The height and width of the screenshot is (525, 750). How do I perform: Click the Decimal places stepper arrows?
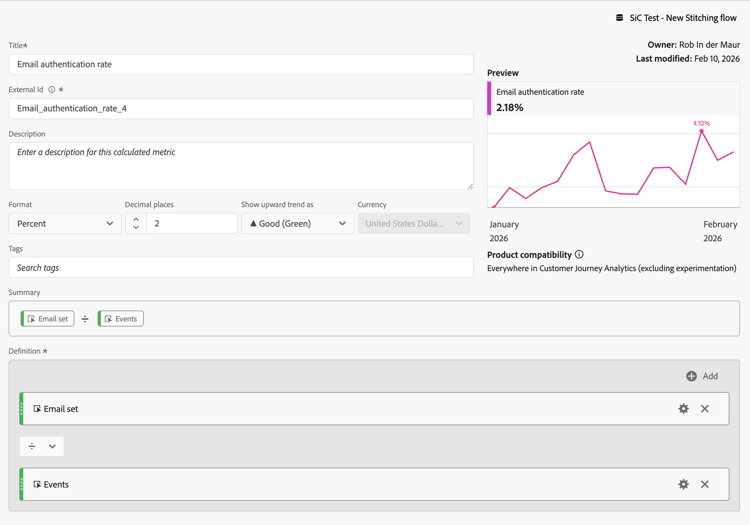136,223
